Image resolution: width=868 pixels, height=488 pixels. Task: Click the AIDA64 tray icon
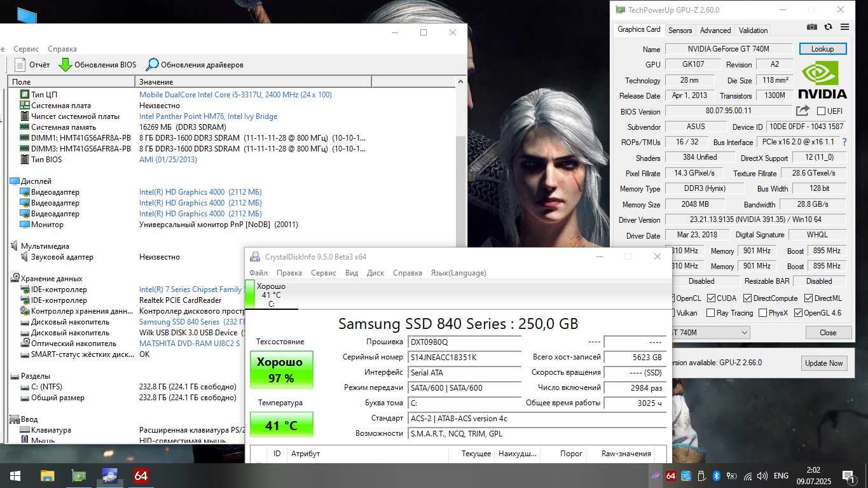point(671,475)
